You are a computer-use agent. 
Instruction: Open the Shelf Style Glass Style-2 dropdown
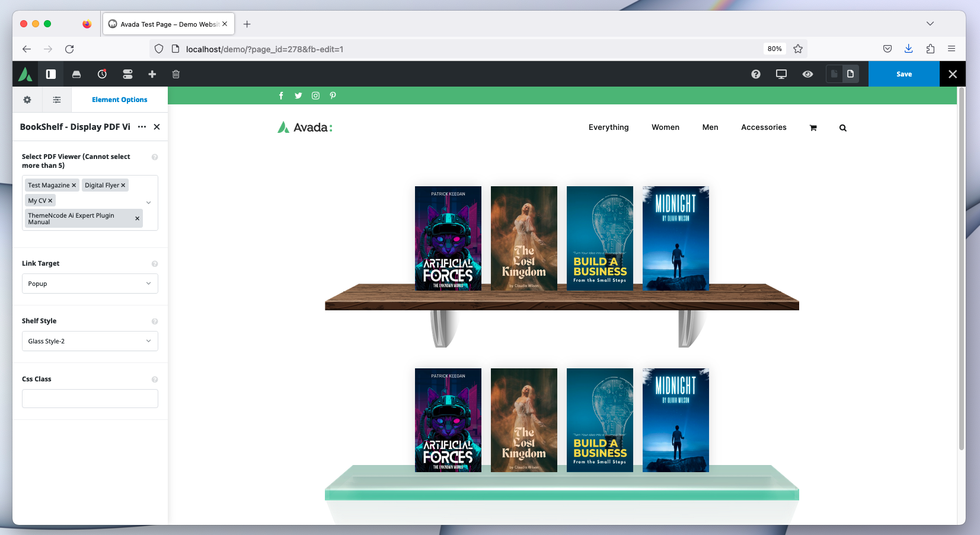coord(90,341)
